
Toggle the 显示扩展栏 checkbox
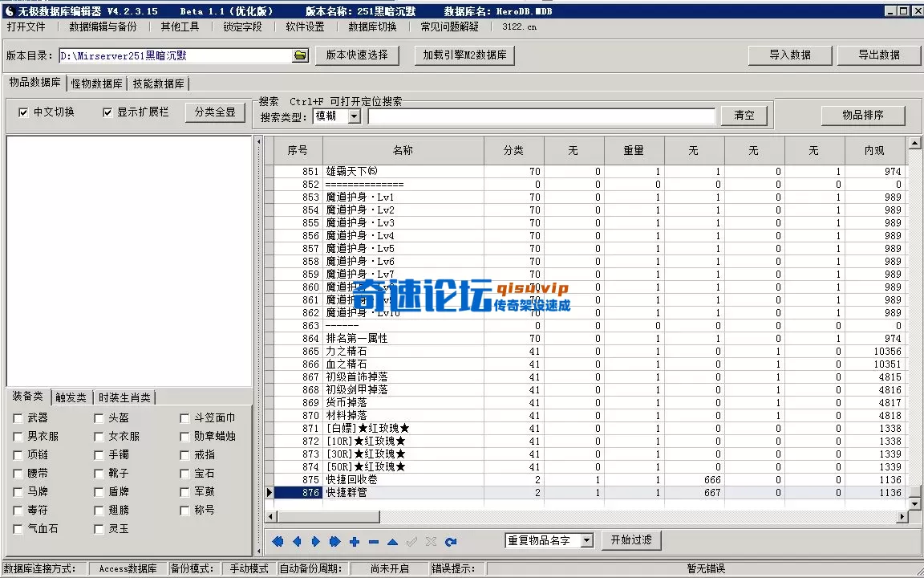[107, 112]
